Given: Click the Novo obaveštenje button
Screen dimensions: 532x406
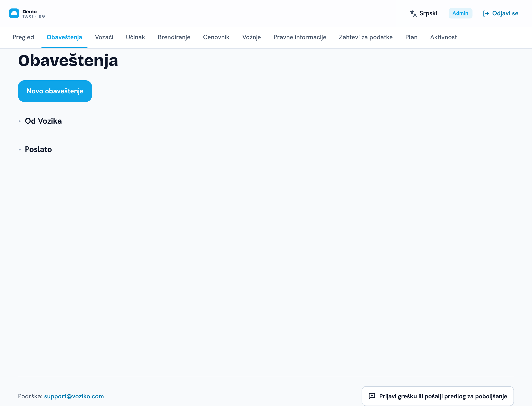Looking at the screenshot, I should click(x=55, y=91).
